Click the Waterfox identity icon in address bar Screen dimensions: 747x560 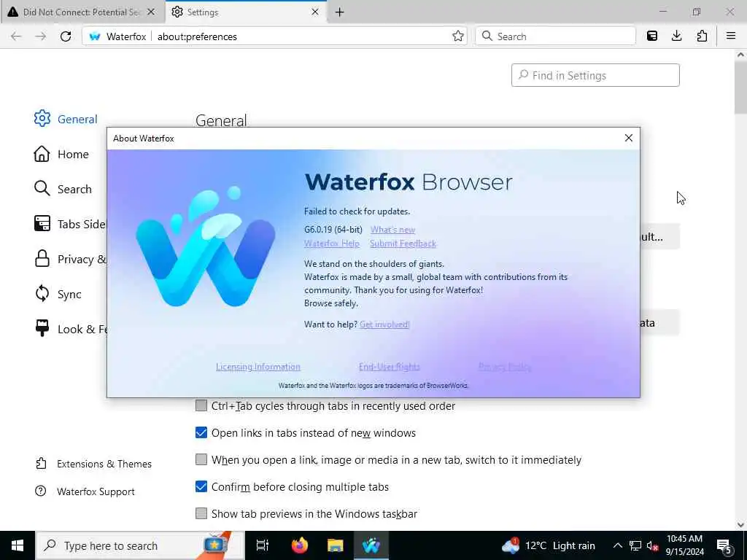point(95,36)
